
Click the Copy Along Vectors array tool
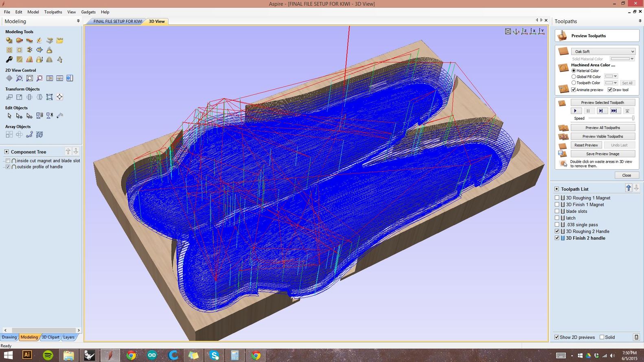[x=29, y=135]
